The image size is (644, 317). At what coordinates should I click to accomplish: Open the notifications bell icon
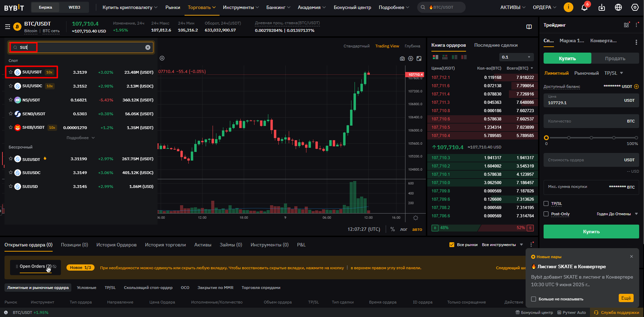pos(584,7)
